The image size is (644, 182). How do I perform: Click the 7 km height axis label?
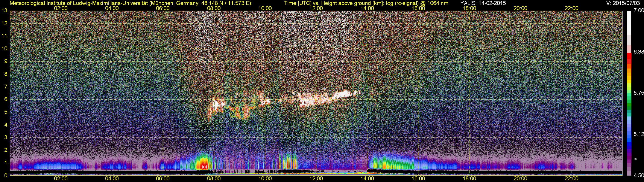pyautogui.click(x=6, y=87)
